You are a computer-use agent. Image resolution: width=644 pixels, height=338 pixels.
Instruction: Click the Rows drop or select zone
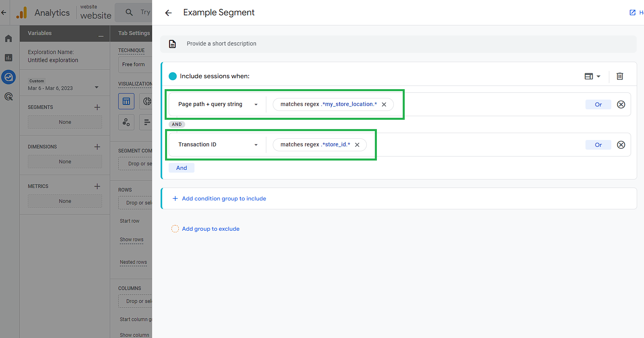coord(136,203)
